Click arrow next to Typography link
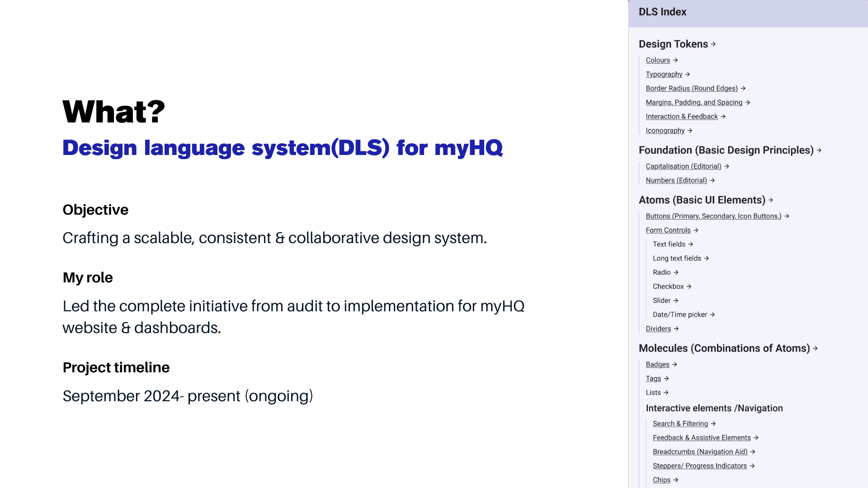Screen dimensions: 868x488 tap(688, 74)
